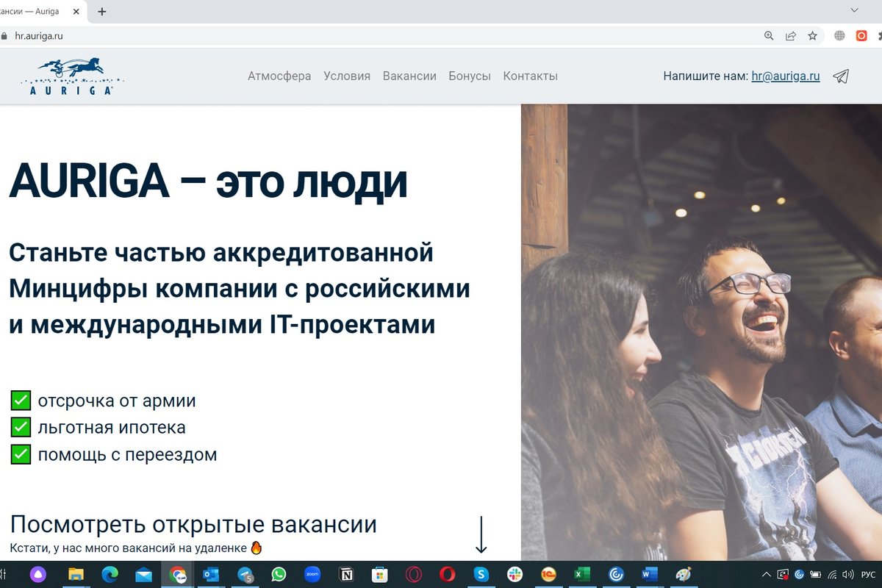Click the orange record extension icon

pos(861,35)
